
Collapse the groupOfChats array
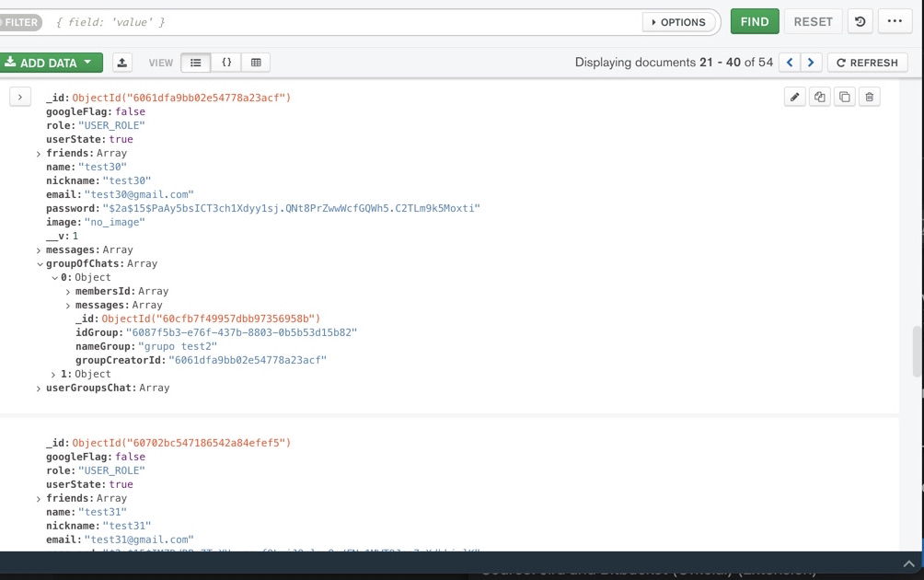click(x=39, y=264)
